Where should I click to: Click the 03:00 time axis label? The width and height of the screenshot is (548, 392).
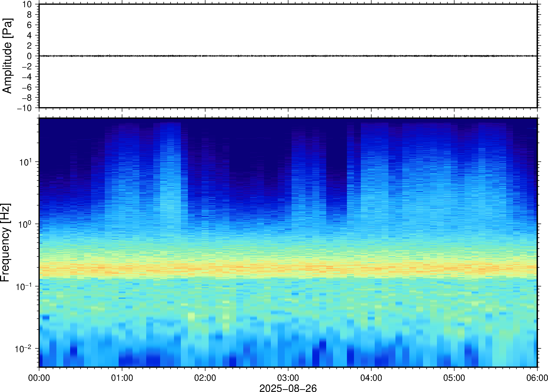pyautogui.click(x=288, y=378)
